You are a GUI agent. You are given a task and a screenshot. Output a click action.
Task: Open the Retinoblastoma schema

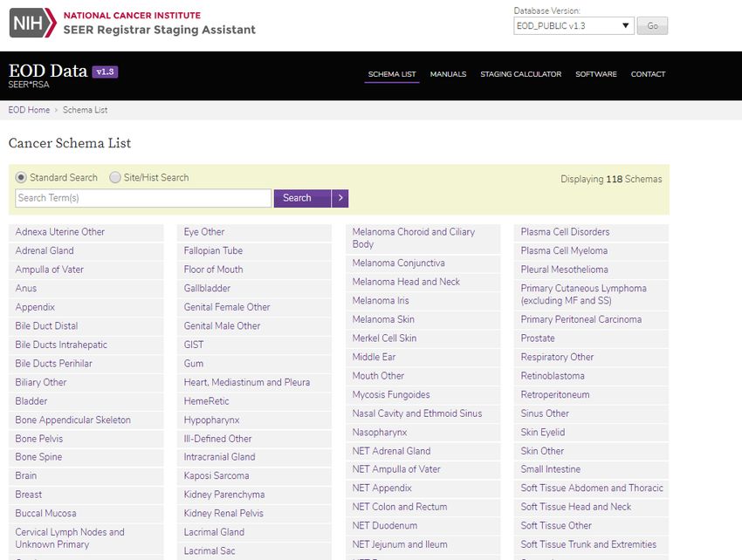coord(553,376)
